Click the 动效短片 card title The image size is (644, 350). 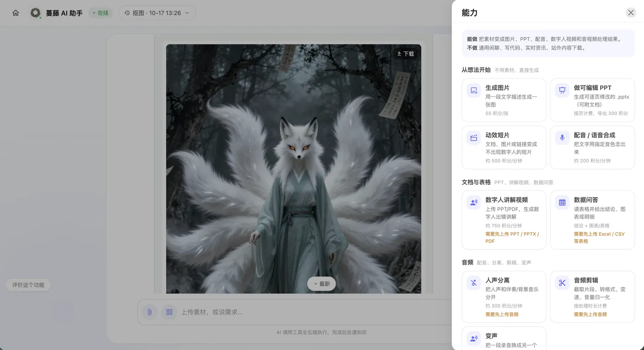[x=497, y=135]
